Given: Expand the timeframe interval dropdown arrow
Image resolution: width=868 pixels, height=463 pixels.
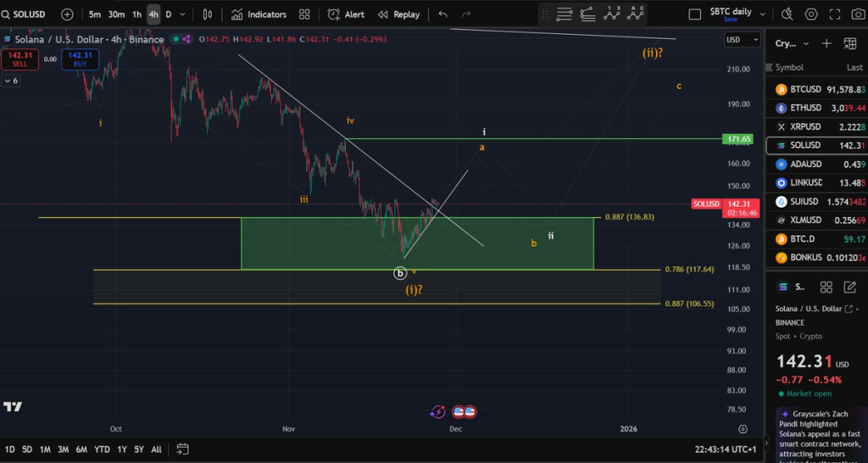Looking at the screenshot, I should point(183,14).
